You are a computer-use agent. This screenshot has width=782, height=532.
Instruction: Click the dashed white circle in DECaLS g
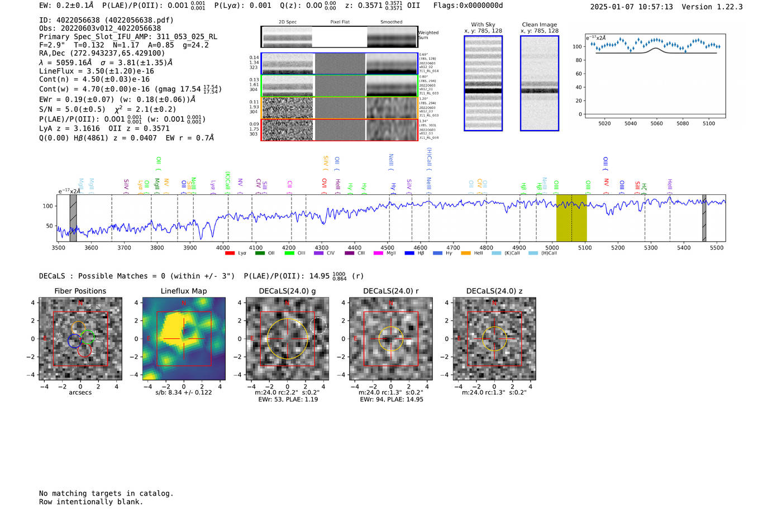pos(318,325)
